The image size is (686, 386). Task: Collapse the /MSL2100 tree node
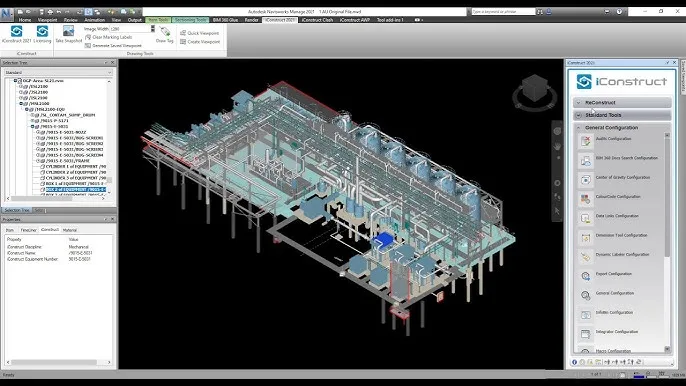(21, 104)
